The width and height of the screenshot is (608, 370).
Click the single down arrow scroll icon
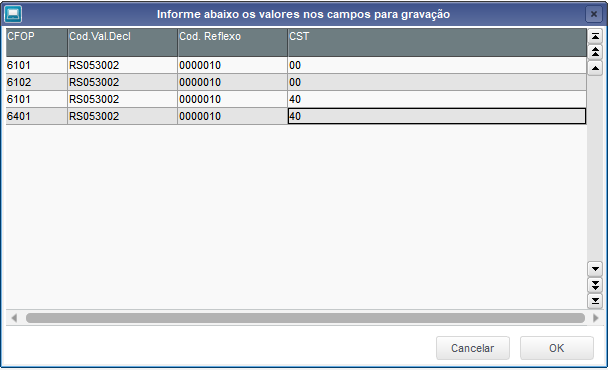pyautogui.click(x=595, y=268)
